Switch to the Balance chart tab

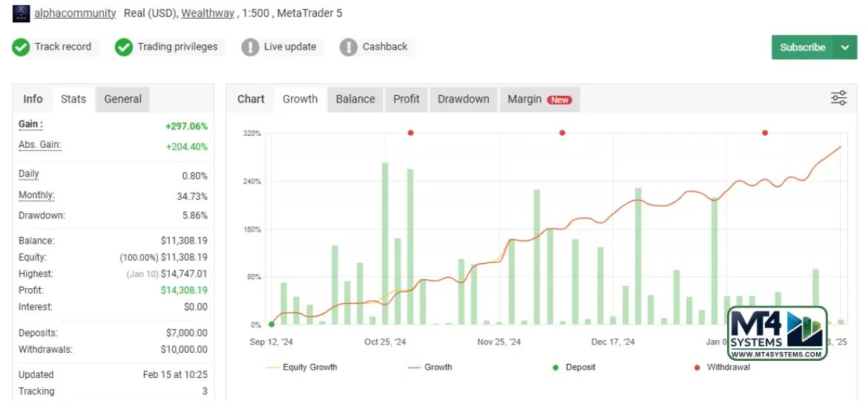pos(355,99)
